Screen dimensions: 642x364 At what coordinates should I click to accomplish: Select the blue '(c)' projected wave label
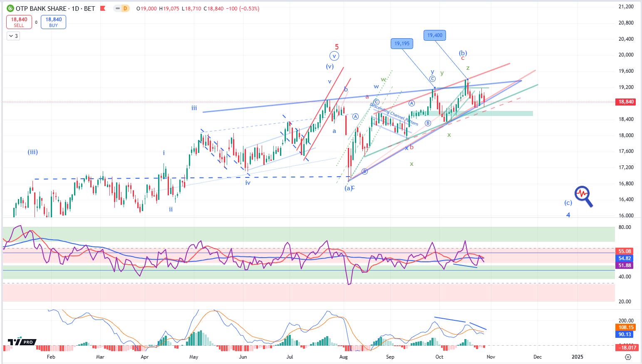(568, 203)
